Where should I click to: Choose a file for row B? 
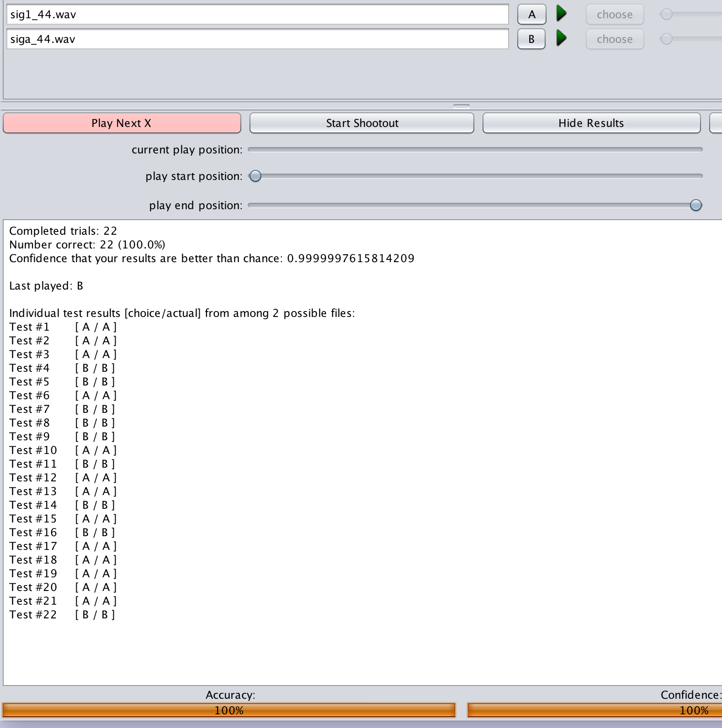click(x=615, y=39)
